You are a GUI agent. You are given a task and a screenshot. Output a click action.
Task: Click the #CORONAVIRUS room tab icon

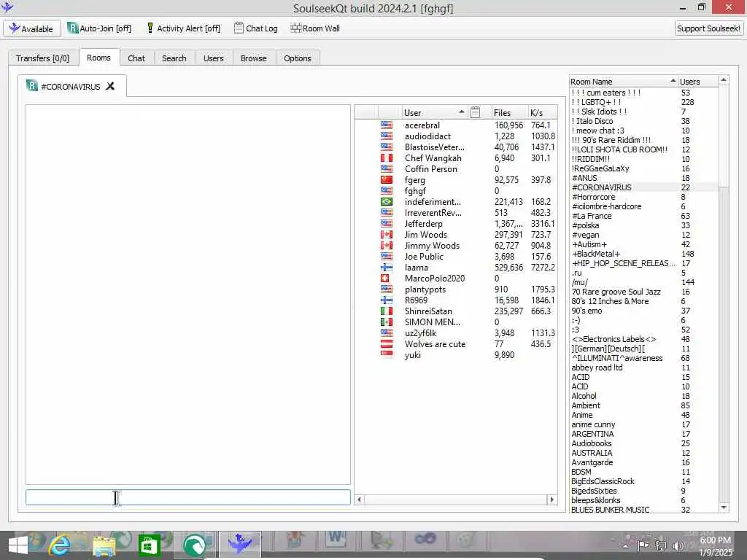[x=32, y=86]
